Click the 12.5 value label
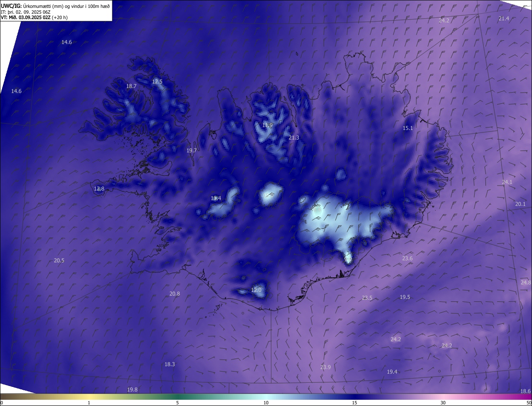Image resolution: width=532 pixels, height=406 pixels. 157,82
